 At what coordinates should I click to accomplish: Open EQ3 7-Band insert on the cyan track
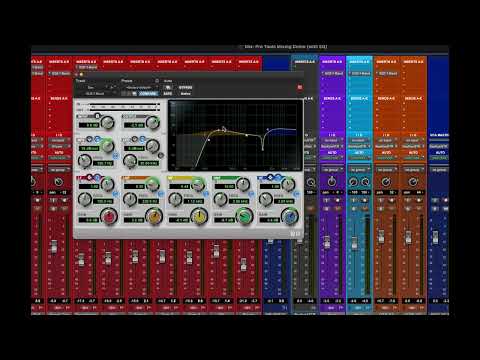[x=360, y=73]
